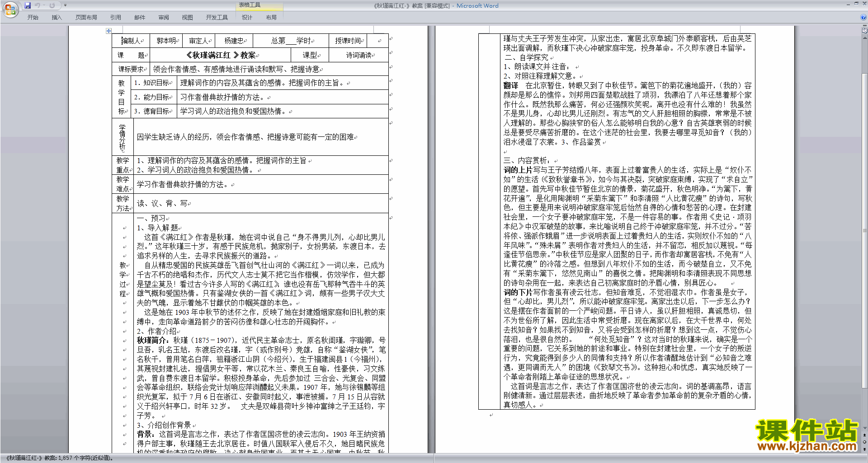This screenshot has height=463, width=868.
Task: Click the 1、导入解题 line
Action: point(158,228)
